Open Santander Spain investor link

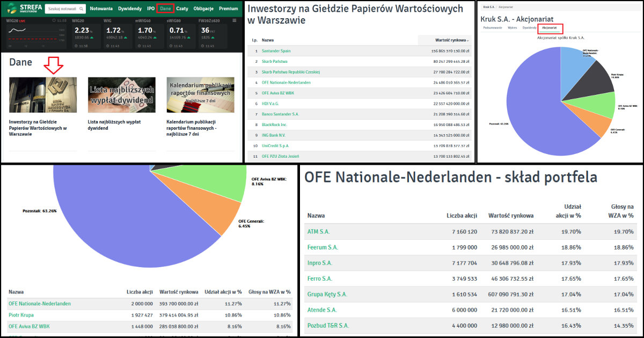(x=276, y=51)
